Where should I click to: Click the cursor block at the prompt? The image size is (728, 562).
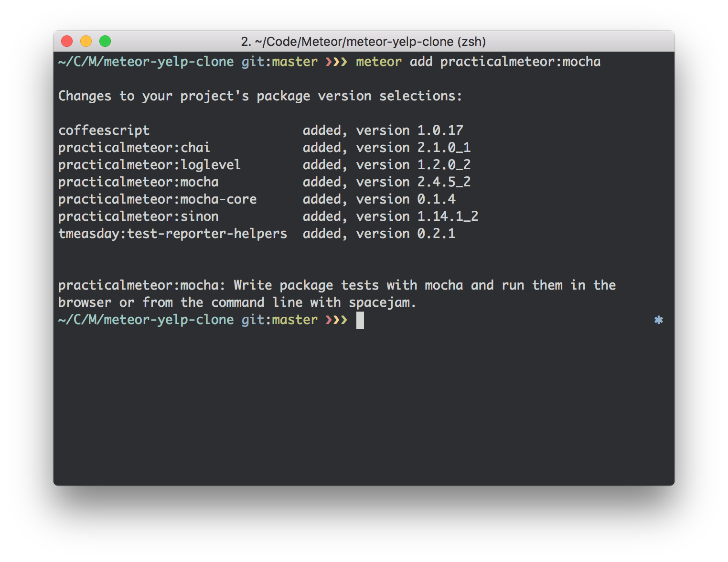coord(360,320)
